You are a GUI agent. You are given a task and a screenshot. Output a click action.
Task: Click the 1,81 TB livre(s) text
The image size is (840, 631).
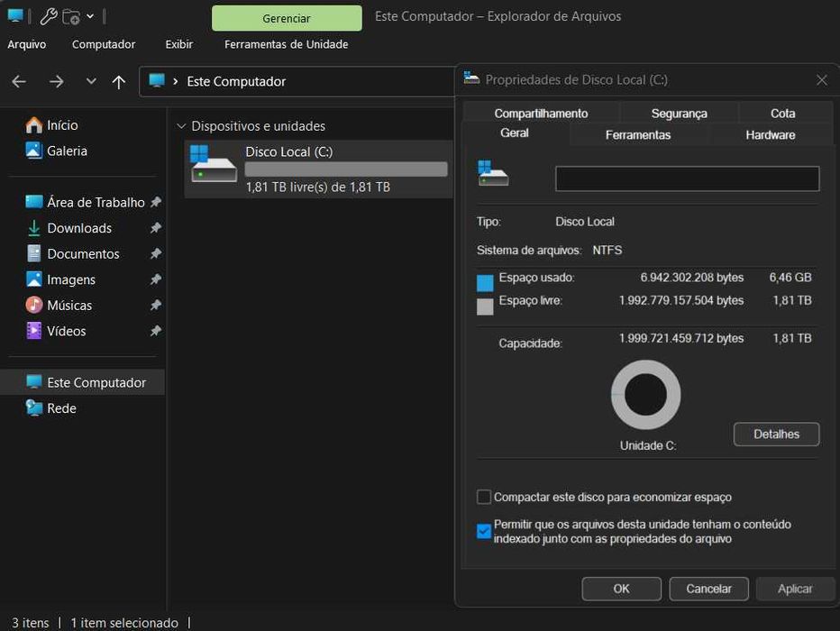tap(317, 187)
